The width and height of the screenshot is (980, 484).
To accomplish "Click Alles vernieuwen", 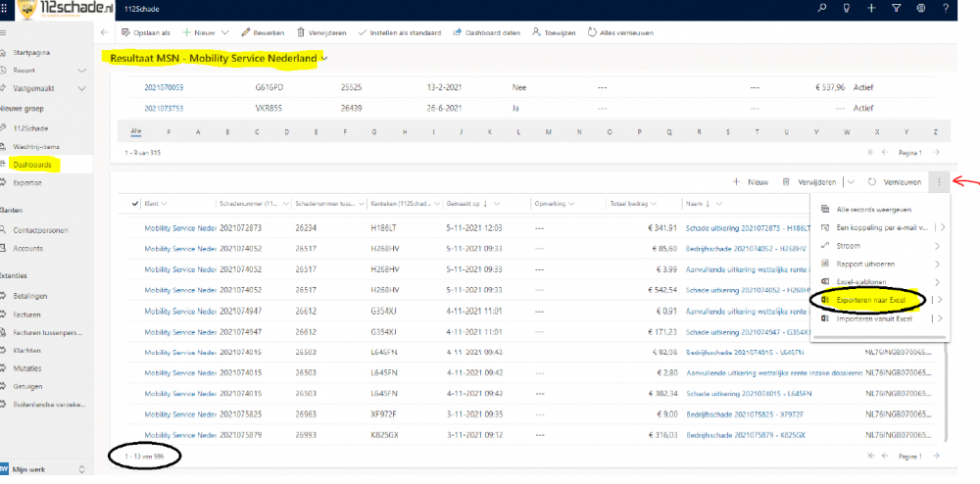I will (x=620, y=32).
